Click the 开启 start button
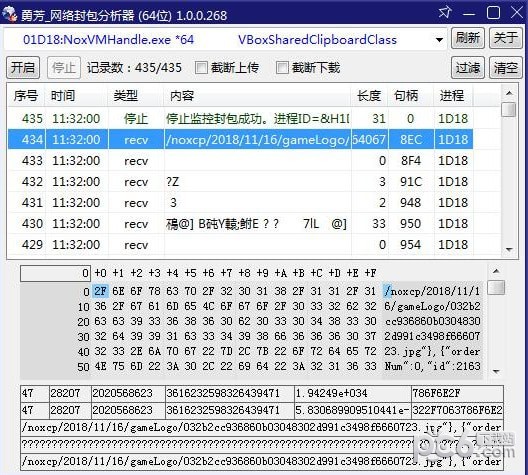 (x=23, y=68)
